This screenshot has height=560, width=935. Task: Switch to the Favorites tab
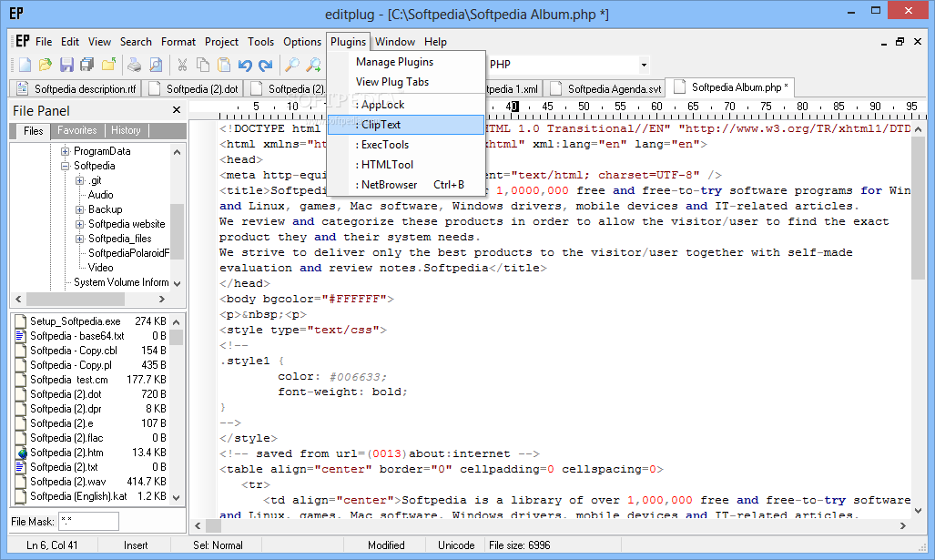(x=76, y=130)
